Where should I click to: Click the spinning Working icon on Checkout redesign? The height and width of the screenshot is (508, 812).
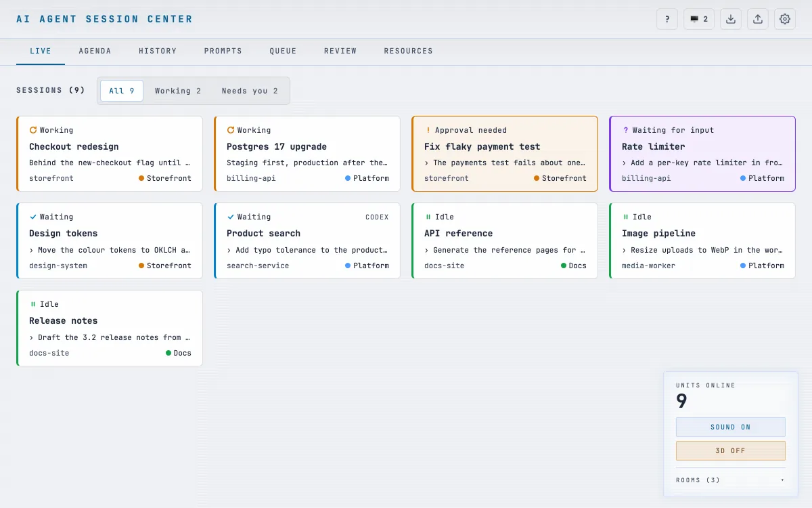pyautogui.click(x=33, y=130)
